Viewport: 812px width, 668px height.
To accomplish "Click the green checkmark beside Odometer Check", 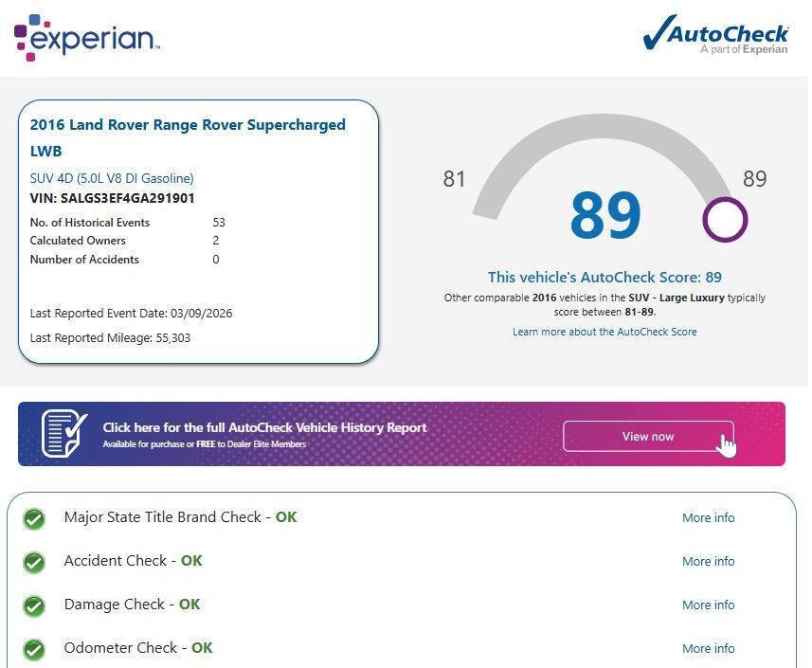I will [34, 649].
